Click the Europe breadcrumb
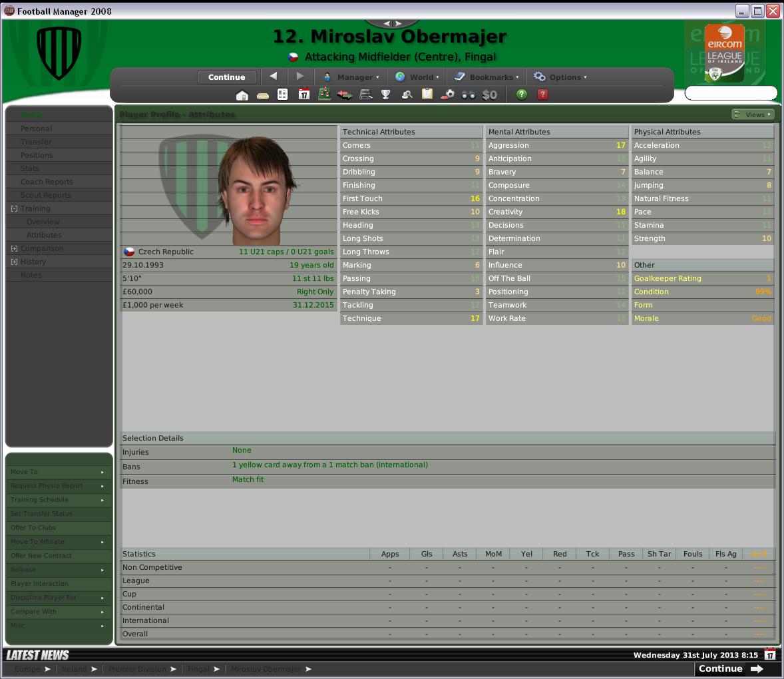Screen dimensions: 784x679 pos(27,669)
